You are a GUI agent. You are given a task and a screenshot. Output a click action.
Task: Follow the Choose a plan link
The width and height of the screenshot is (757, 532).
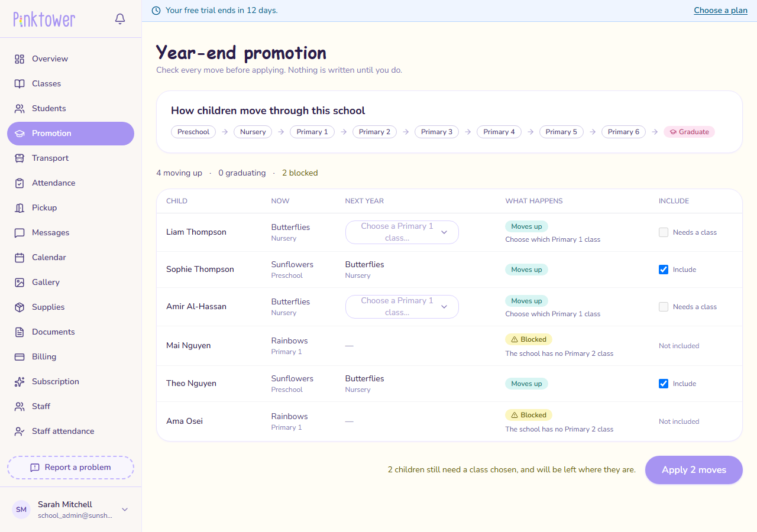[x=720, y=10]
